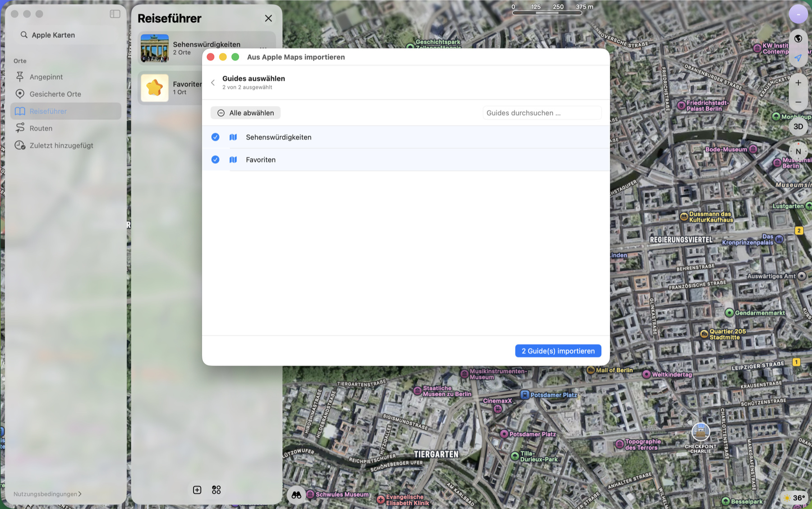Click the grid view icon in Reiseführer panel
This screenshot has height=509, width=812.
coord(217,490)
